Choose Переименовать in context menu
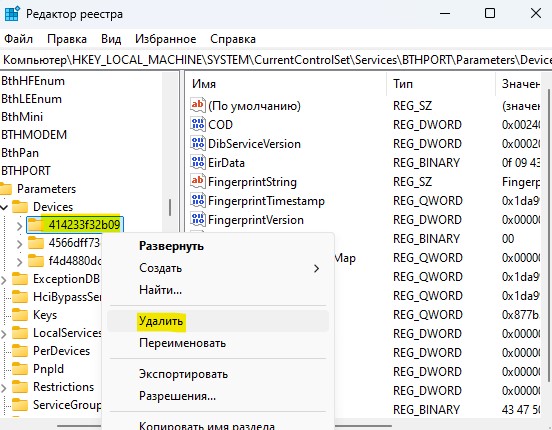Viewport: 552px width, 430px height. click(x=218, y=343)
